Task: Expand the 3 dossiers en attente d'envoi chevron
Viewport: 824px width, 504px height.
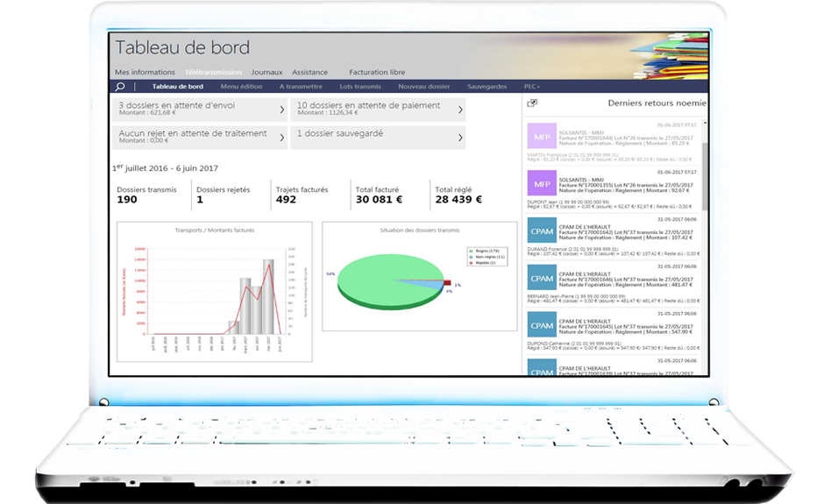Action: pos(281,110)
